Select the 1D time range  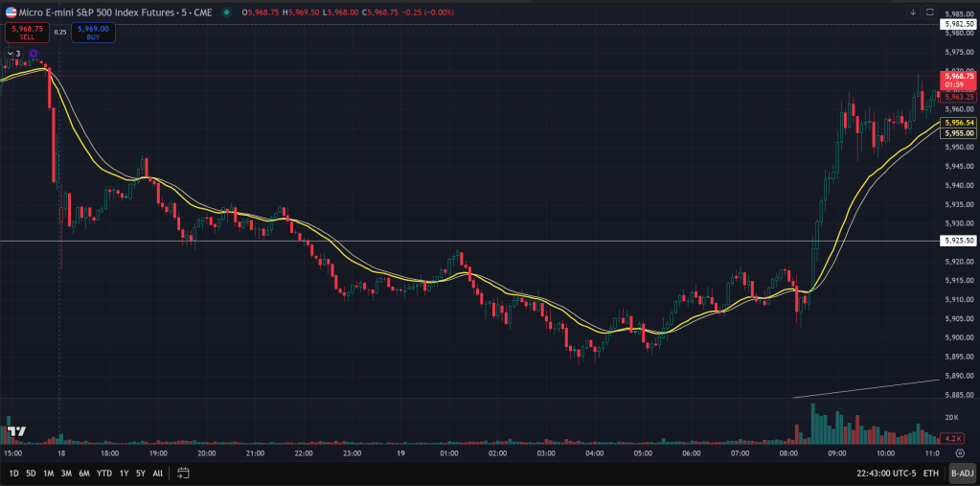point(13,473)
